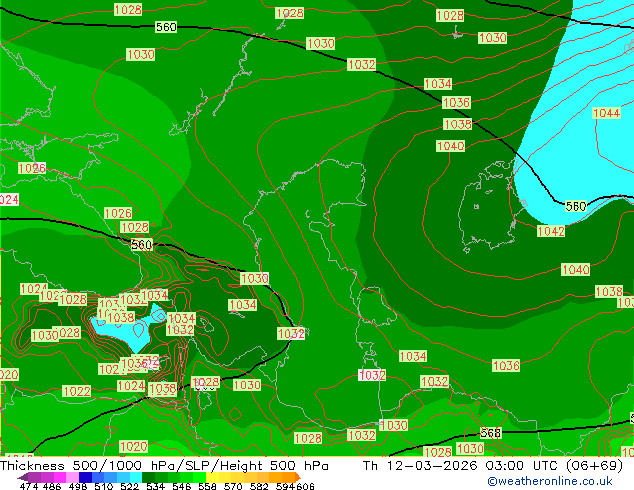
Task: Select the 606 value ending the legend scale
Action: (x=304, y=486)
